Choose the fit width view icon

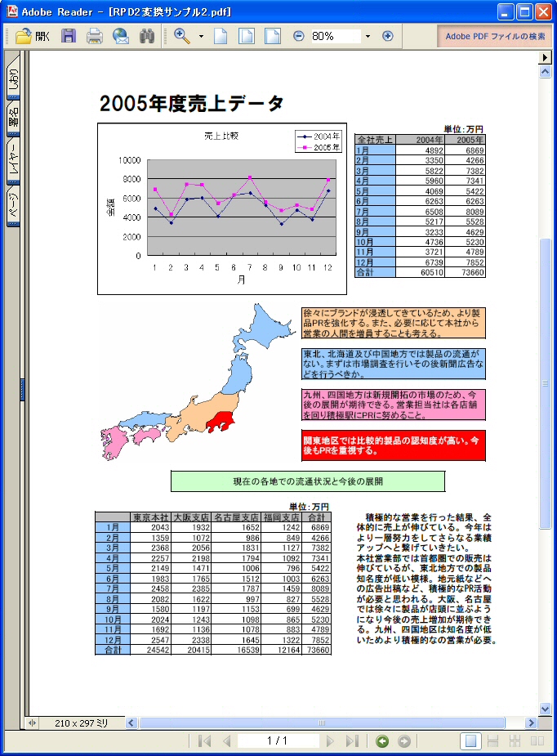(x=272, y=36)
